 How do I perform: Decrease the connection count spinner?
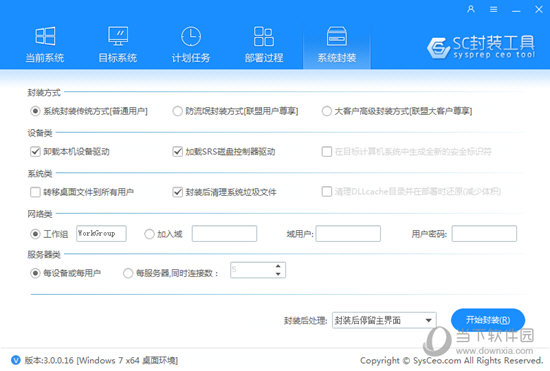coord(278,274)
